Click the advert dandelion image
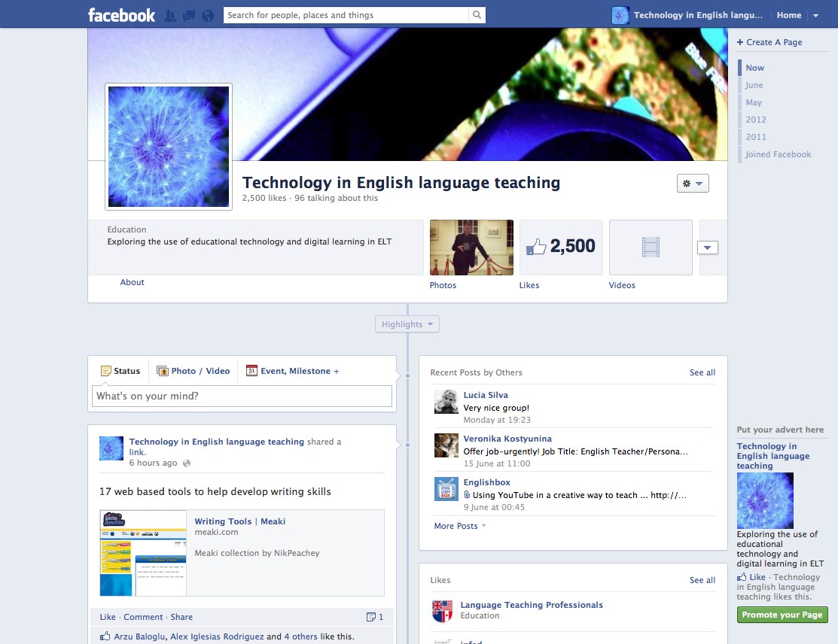The image size is (838, 644). click(765, 501)
